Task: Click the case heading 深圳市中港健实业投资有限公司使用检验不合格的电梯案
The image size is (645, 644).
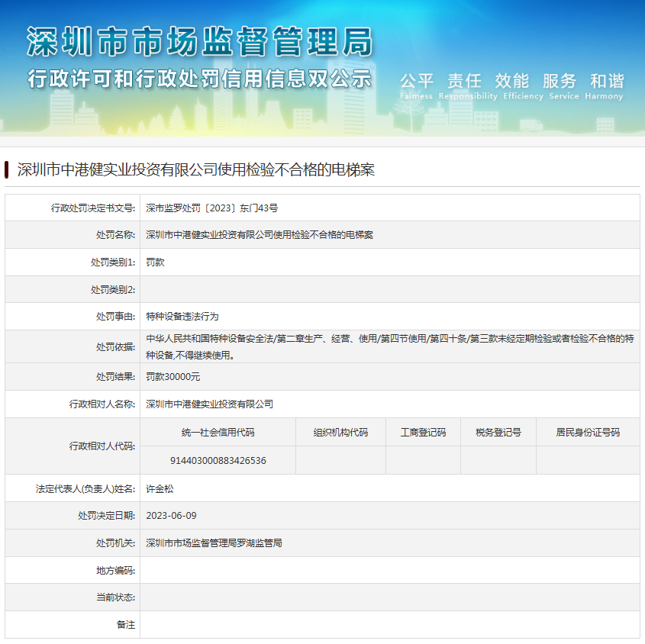Action: pos(196,169)
